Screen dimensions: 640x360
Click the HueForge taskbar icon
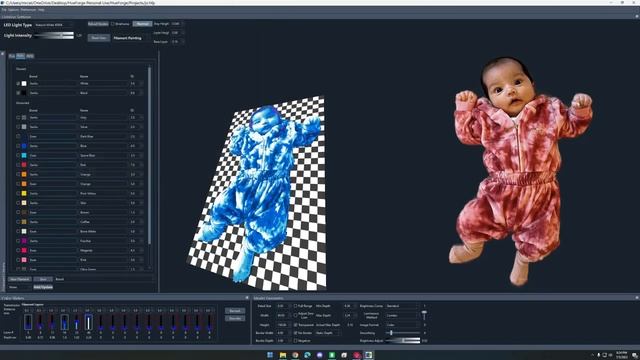[369, 355]
